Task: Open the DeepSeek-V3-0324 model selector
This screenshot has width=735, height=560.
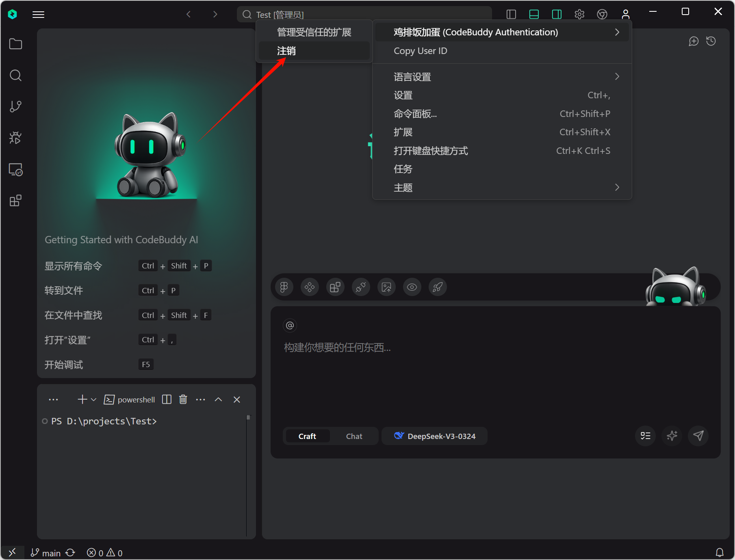Action: [434, 436]
